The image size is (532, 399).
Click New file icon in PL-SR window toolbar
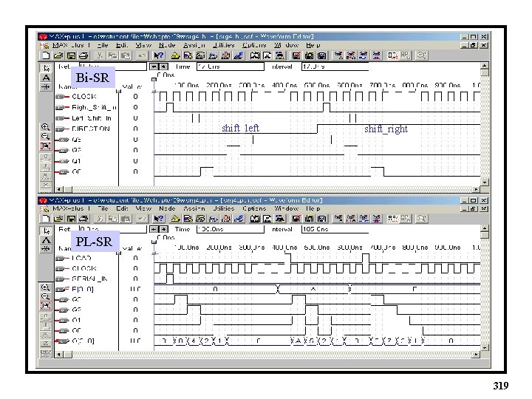pyautogui.click(x=46, y=219)
